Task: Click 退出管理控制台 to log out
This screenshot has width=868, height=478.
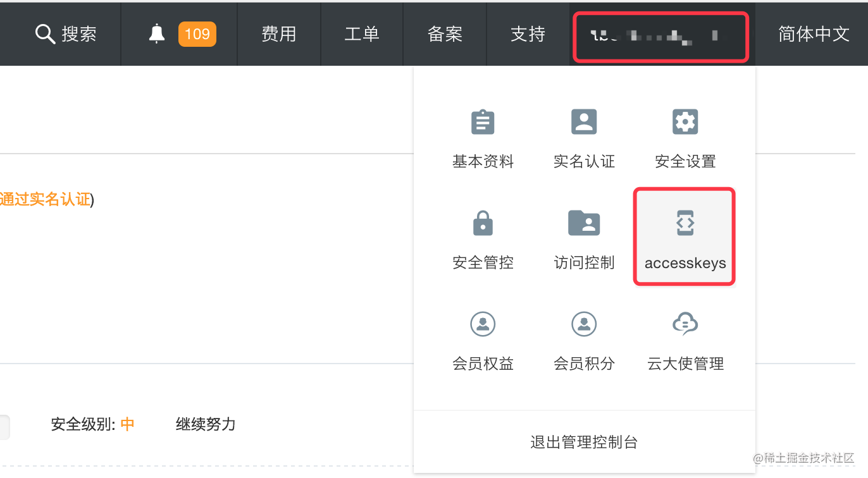Action: point(584,443)
